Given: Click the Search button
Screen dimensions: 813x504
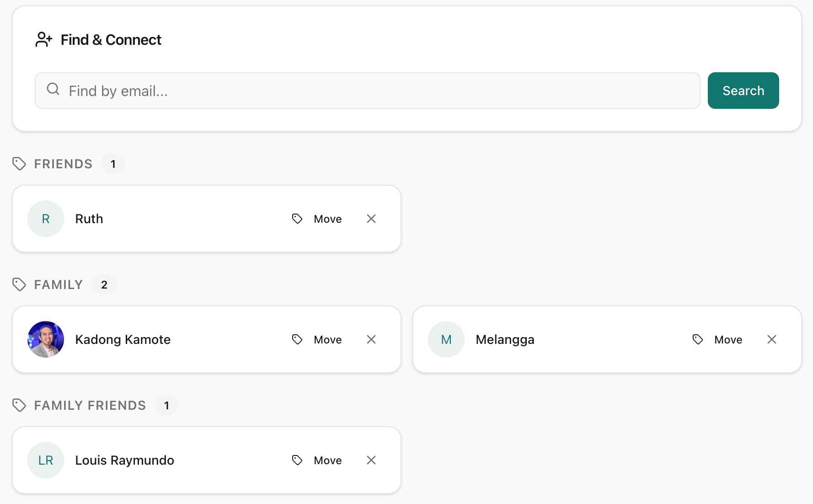Looking at the screenshot, I should point(743,91).
